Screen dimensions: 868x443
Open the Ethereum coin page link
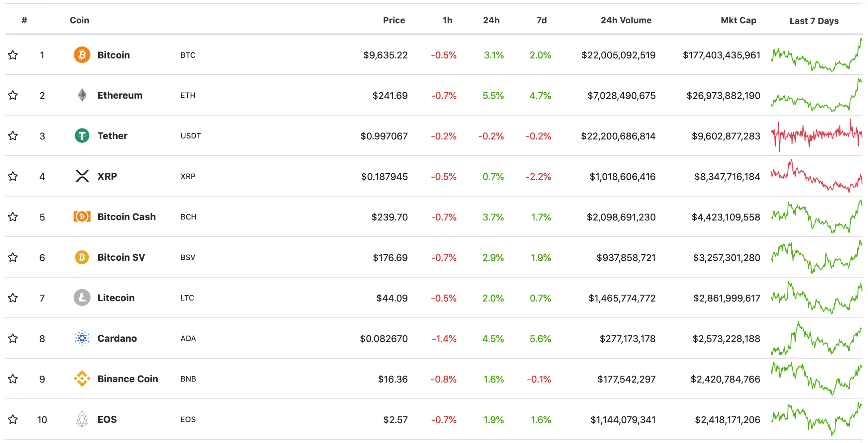click(120, 95)
